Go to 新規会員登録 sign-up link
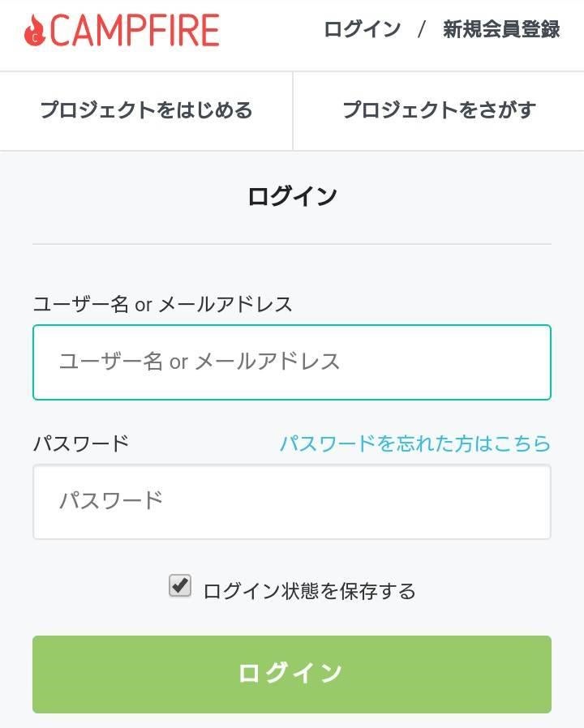Viewport: 584px width, 728px height. coord(500,30)
